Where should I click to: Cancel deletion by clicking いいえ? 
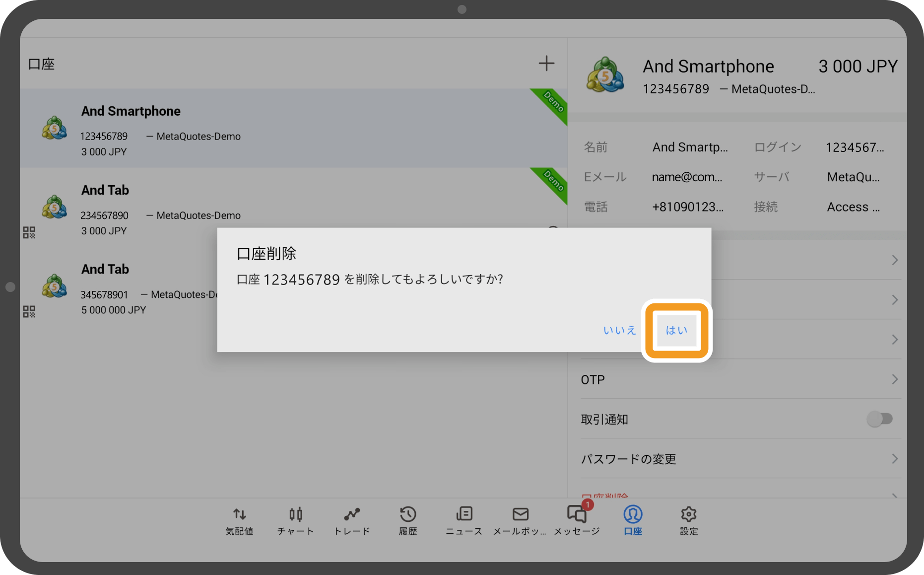pyautogui.click(x=619, y=330)
